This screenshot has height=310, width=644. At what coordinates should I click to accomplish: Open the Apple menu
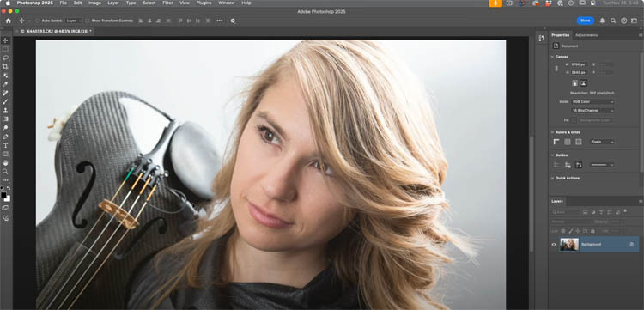point(8,3)
